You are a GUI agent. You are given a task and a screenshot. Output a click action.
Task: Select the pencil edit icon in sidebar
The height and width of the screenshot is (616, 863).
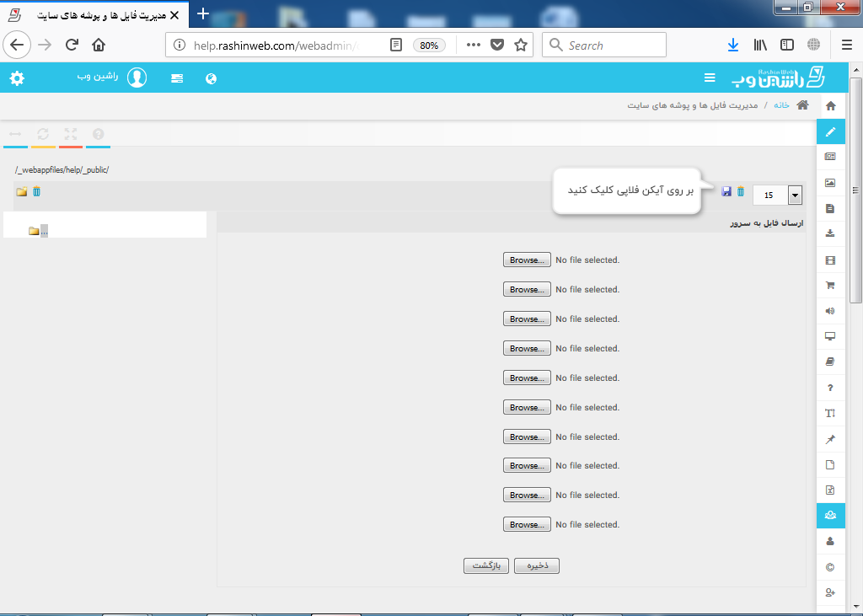pyautogui.click(x=830, y=131)
